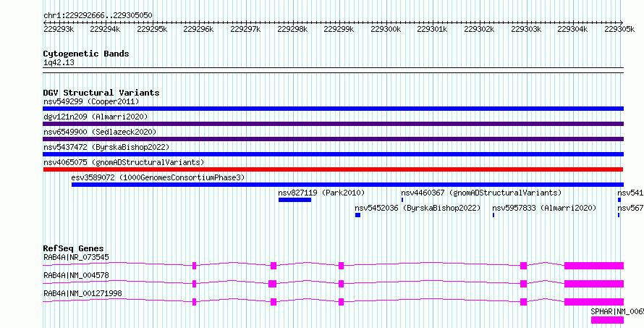Open the nsv827119 (Park2010) variant block
644x328 pixels.
point(295,200)
